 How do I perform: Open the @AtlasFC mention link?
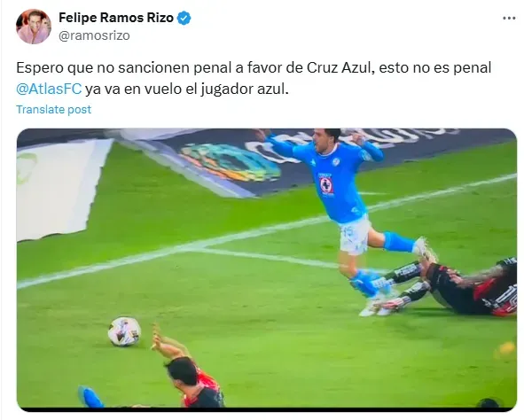point(49,89)
